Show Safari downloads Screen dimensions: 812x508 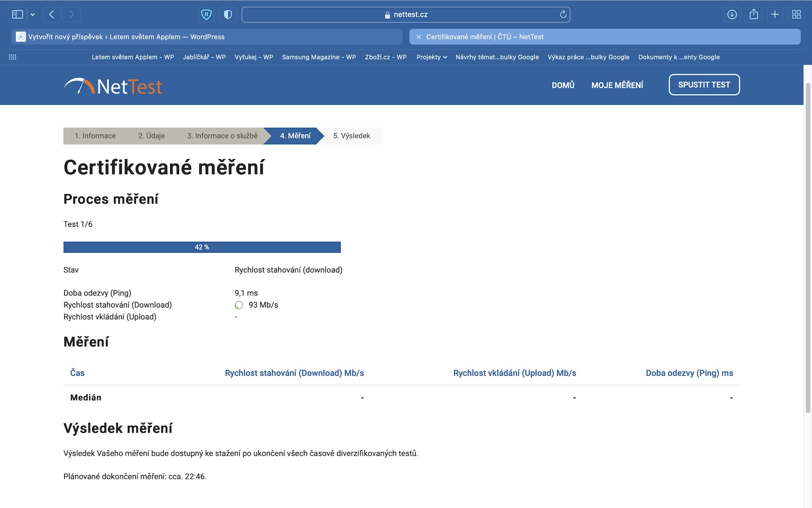pos(732,15)
